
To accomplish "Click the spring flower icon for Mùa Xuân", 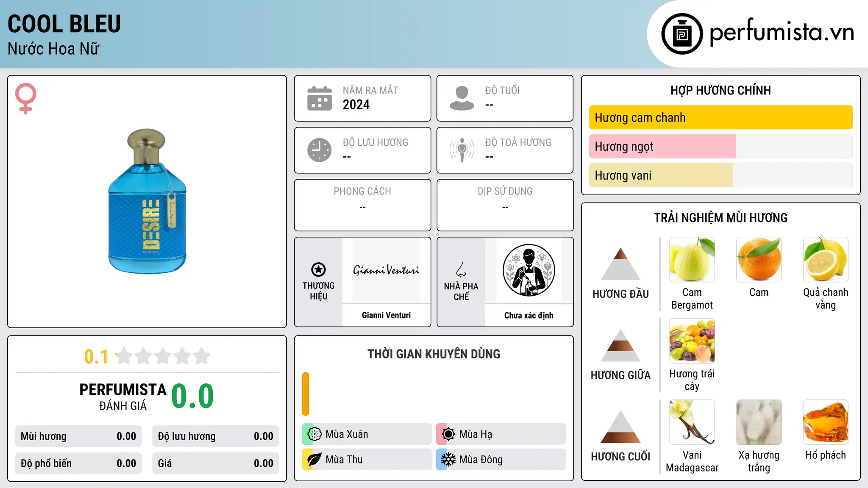I will (314, 434).
